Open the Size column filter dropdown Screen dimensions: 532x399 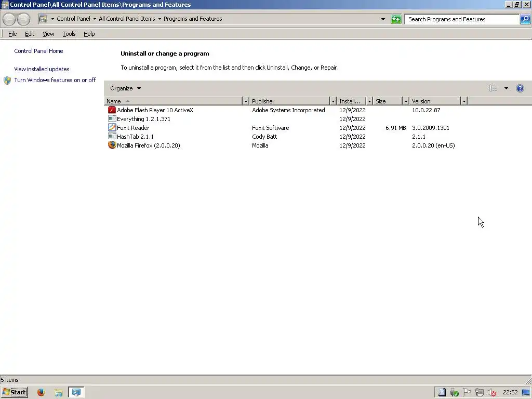pyautogui.click(x=405, y=101)
